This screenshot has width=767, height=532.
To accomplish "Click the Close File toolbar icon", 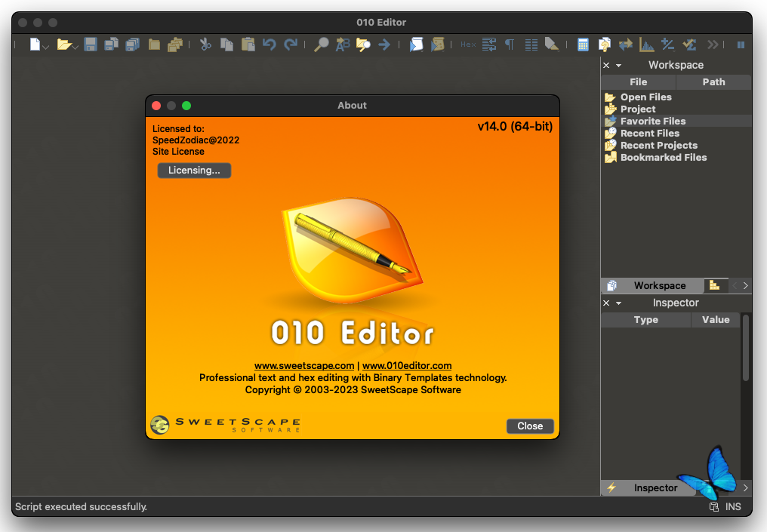I will 154,45.
